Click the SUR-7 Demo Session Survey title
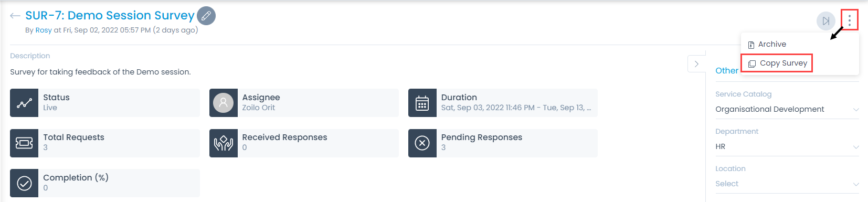Screen dimensions: 868x202 110,16
